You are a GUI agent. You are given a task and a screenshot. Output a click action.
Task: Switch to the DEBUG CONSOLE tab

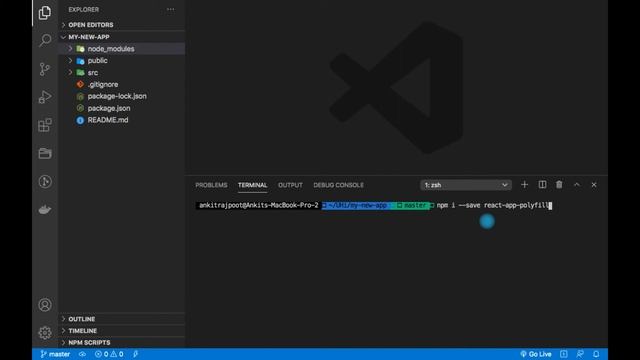point(338,185)
